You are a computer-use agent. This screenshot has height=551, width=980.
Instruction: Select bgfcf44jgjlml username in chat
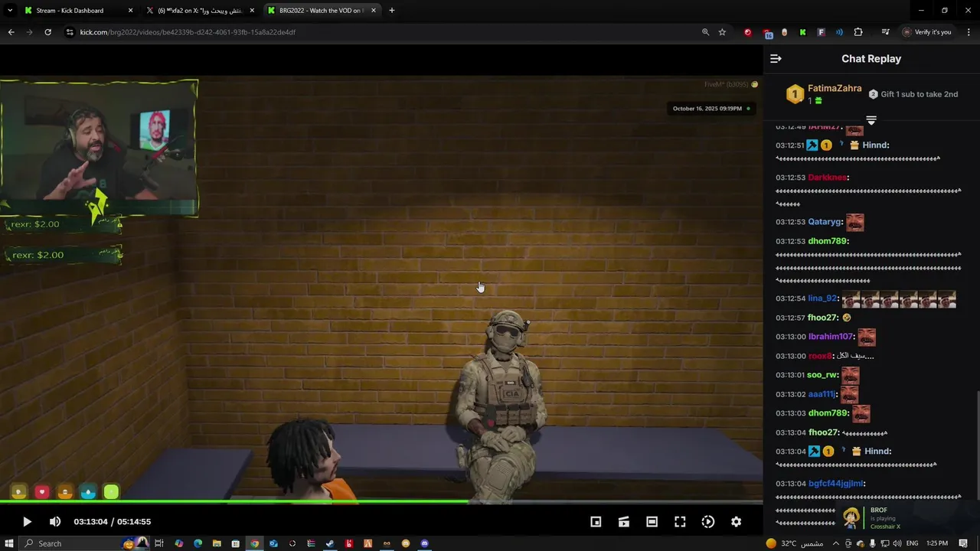point(836,484)
